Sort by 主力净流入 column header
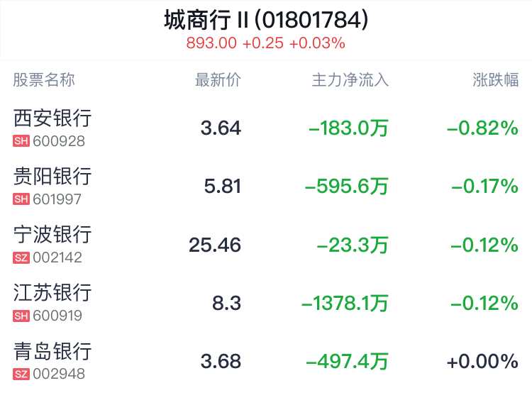Screen dimensions: 532x400 click(350, 80)
